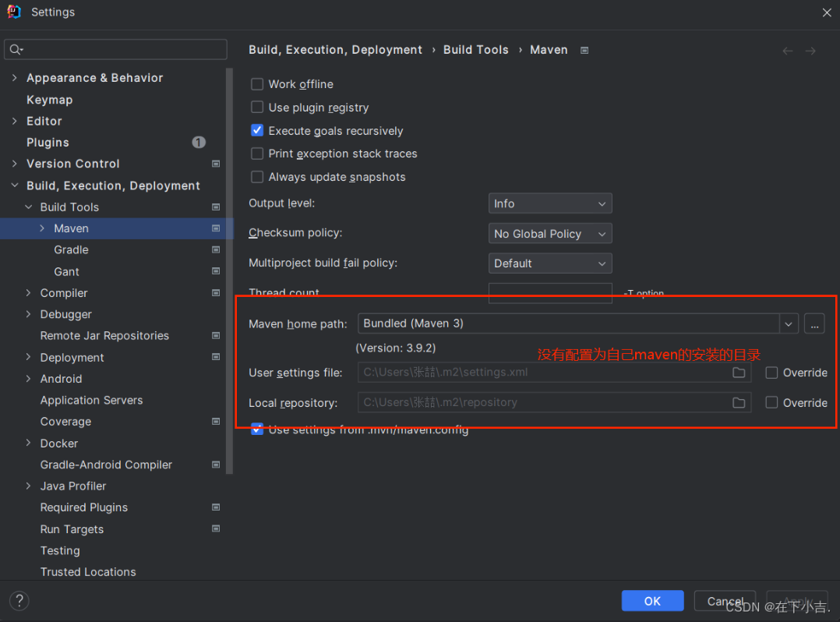Expand the Debugger node

[28, 314]
